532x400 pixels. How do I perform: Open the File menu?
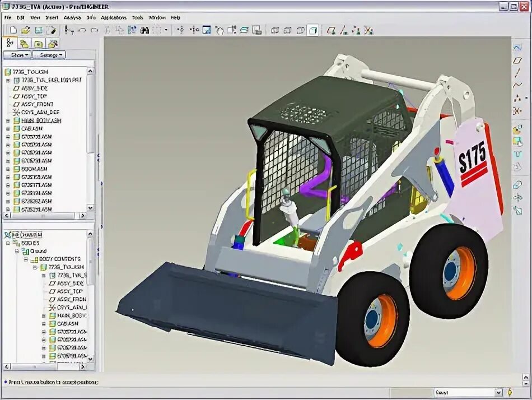[x=8, y=18]
